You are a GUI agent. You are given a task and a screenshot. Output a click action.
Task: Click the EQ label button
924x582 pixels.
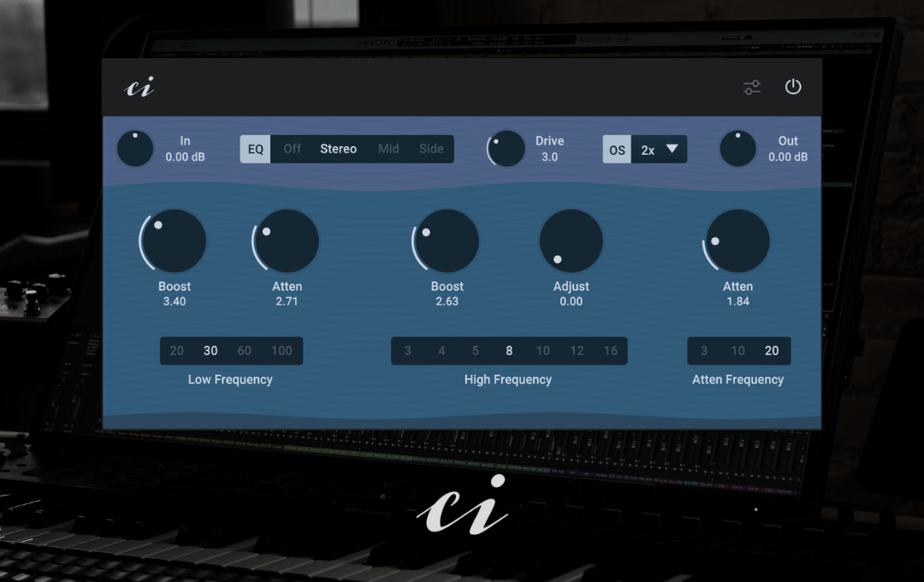[256, 149]
